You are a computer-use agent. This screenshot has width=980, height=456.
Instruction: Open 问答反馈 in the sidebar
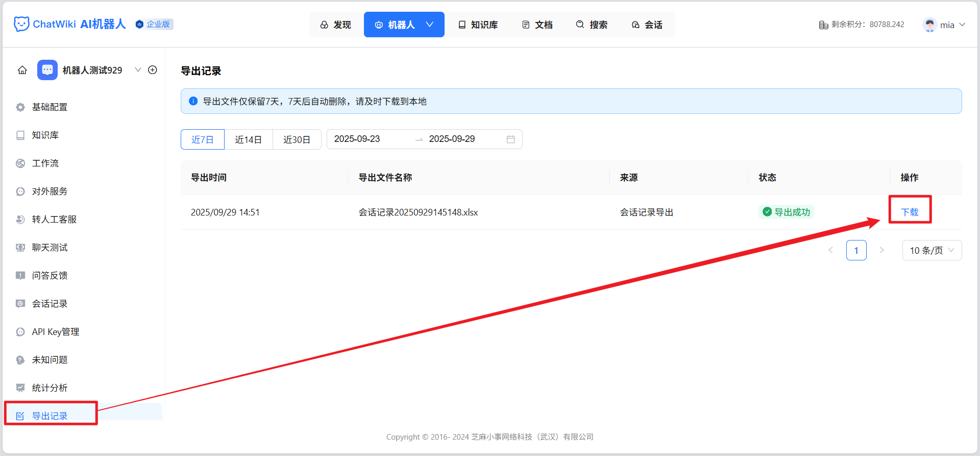(x=83, y=276)
